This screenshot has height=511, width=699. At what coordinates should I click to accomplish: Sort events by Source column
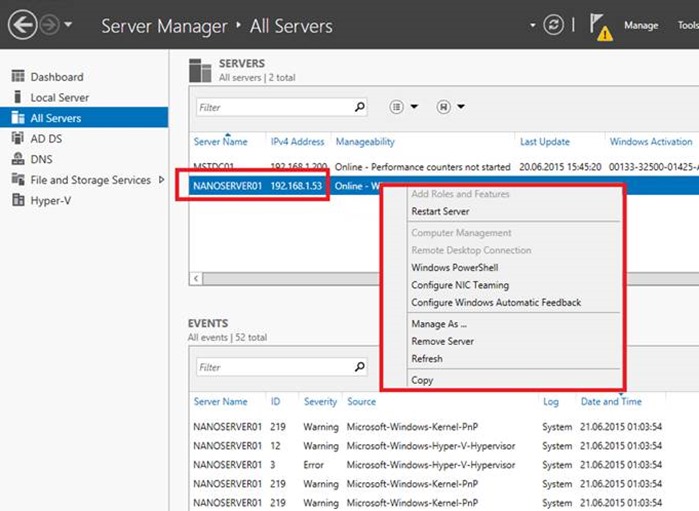click(x=361, y=402)
